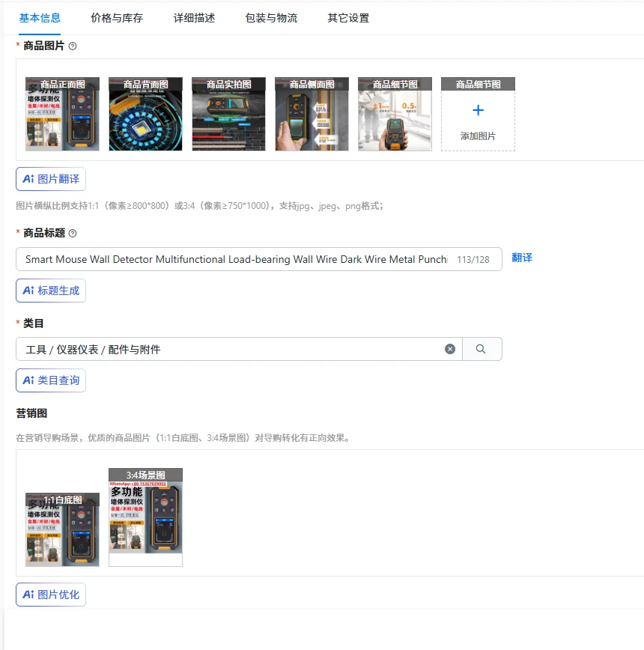
Task: Click the AI 图片优化 button
Action: [51, 595]
